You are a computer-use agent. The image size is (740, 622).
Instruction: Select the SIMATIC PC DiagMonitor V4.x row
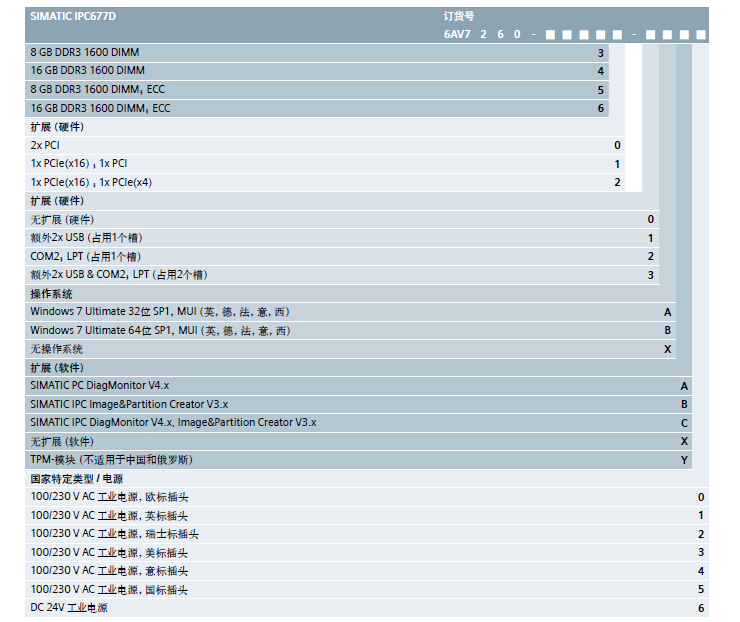point(100,385)
